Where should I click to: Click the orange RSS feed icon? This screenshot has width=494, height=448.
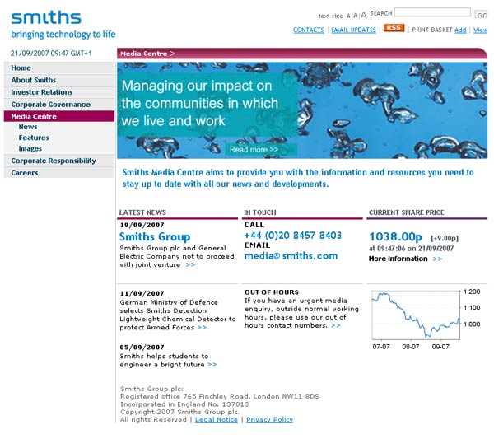pos(394,28)
